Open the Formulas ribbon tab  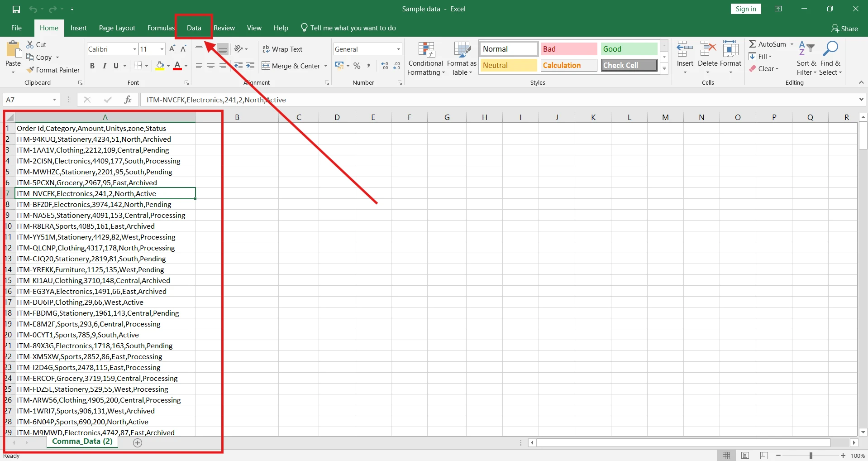(x=161, y=28)
